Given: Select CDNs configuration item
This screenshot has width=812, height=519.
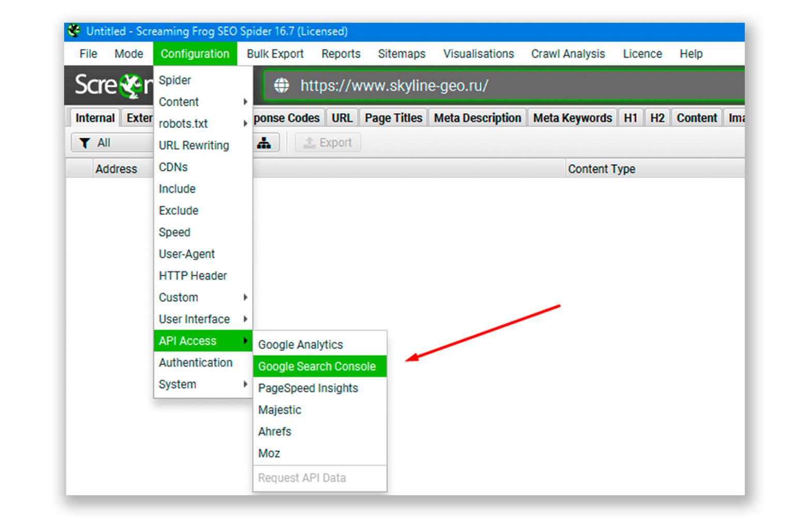Looking at the screenshot, I should click(x=203, y=167).
